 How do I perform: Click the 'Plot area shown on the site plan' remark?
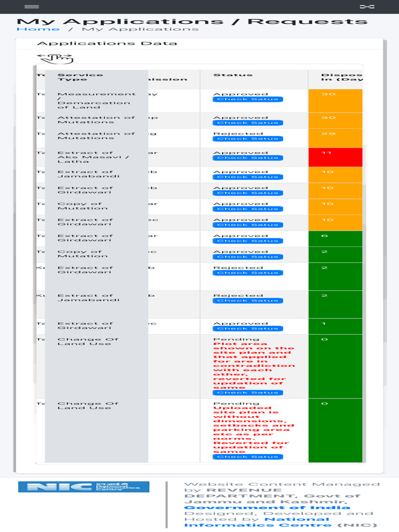(254, 366)
